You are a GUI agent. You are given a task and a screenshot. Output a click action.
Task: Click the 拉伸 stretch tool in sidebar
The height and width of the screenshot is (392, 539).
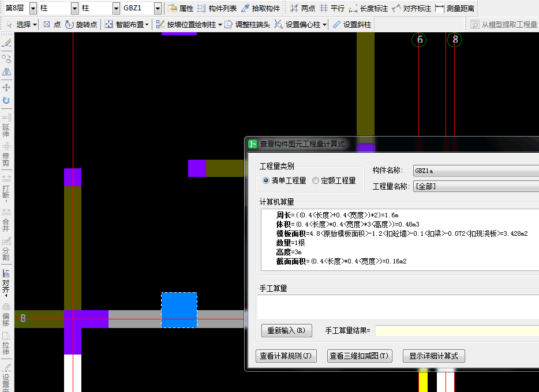pyautogui.click(x=6, y=344)
